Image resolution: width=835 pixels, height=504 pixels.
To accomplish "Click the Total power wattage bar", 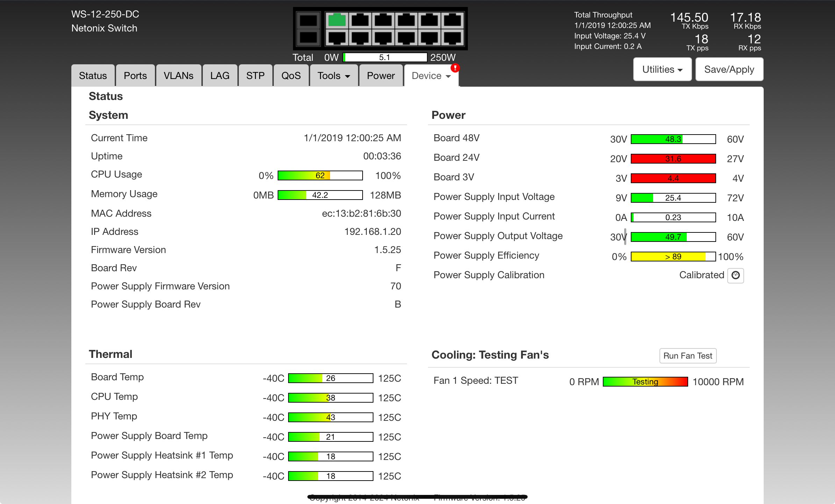I will 385,57.
